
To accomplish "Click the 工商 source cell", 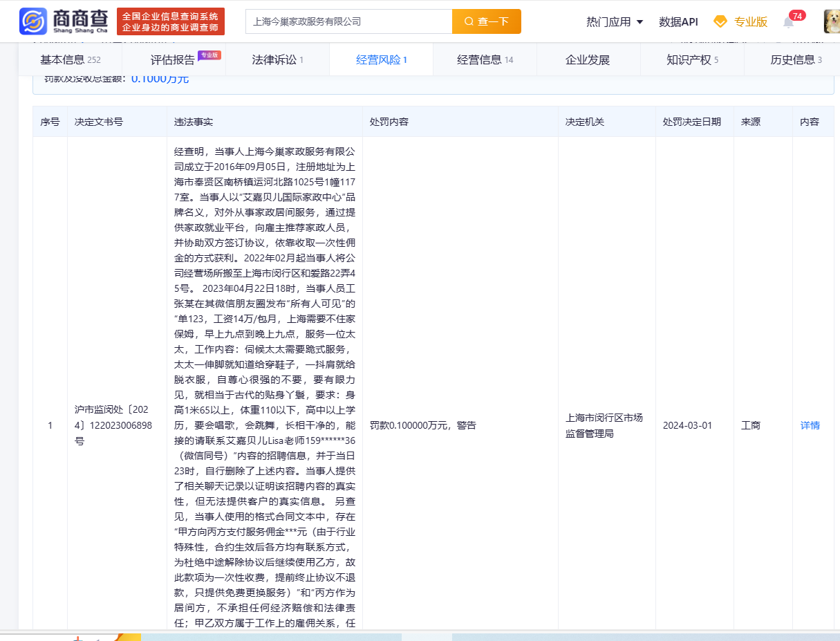I will [x=751, y=425].
